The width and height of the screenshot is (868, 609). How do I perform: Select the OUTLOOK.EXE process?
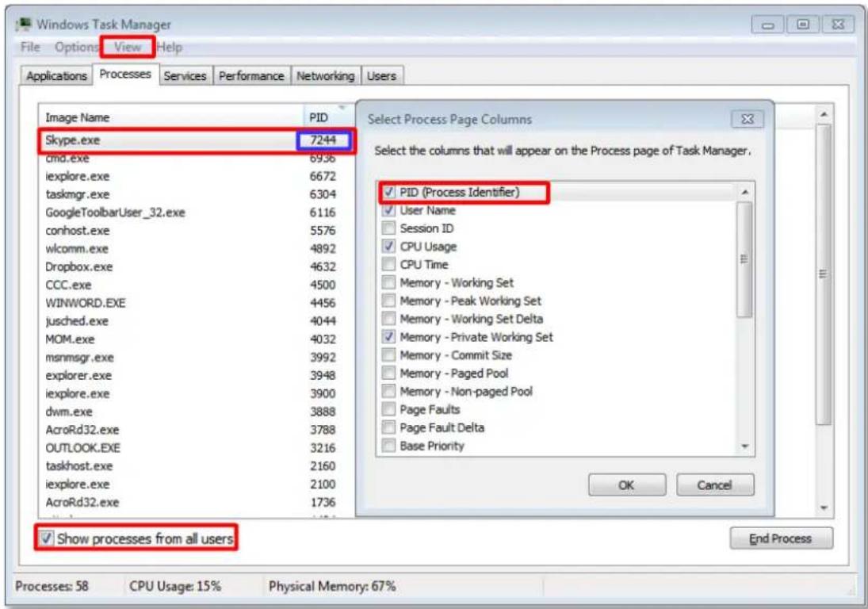(196, 448)
